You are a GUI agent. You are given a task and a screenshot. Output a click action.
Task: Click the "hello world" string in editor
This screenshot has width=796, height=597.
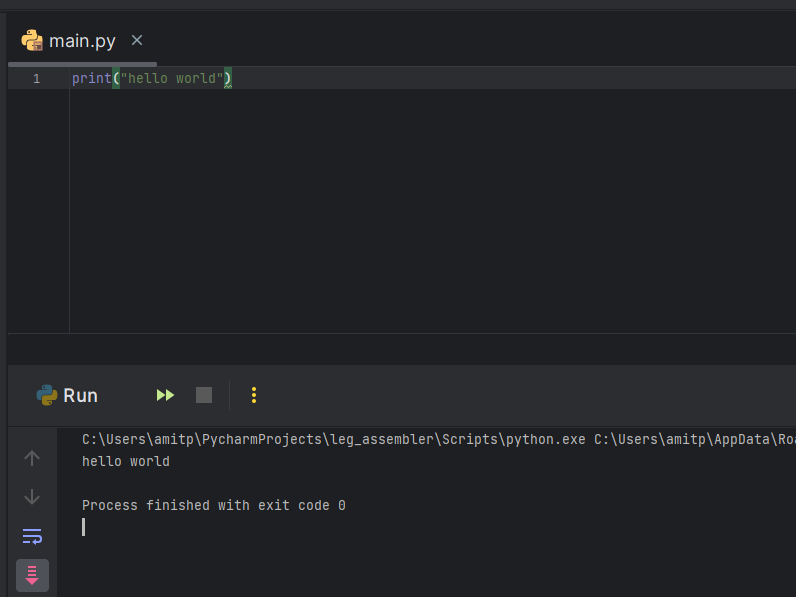click(171, 78)
